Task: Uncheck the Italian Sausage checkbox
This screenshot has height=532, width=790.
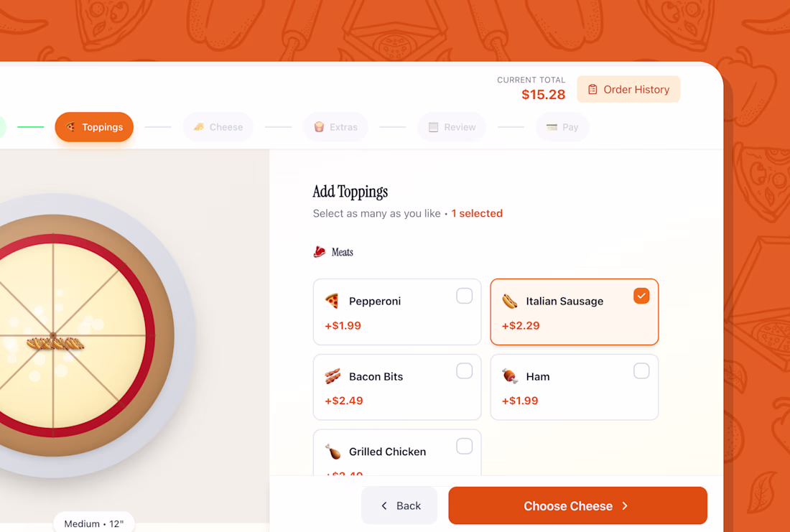Action: click(641, 296)
